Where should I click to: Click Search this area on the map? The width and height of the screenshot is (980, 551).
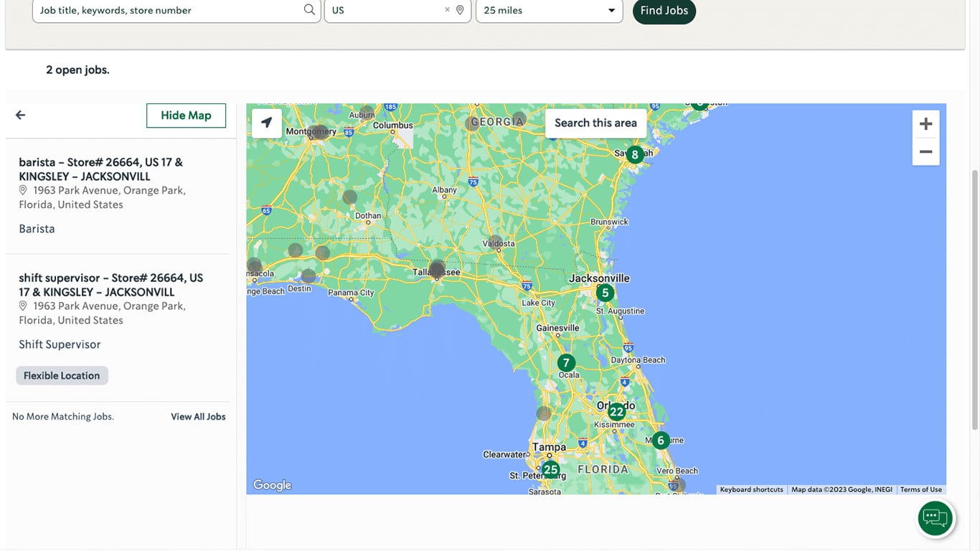tap(595, 123)
